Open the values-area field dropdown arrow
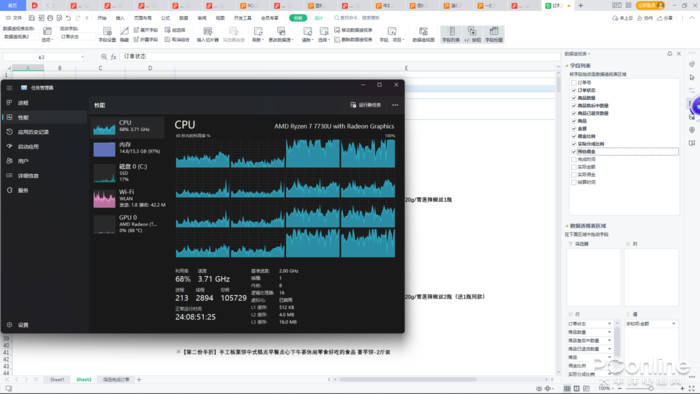Image resolution: width=700 pixels, height=394 pixels. pyautogui.click(x=674, y=323)
